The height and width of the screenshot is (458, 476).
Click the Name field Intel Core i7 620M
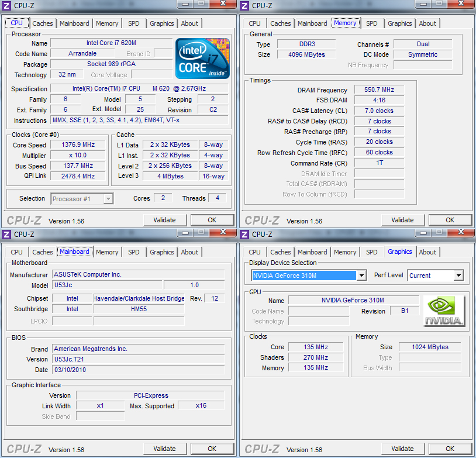pos(112,43)
